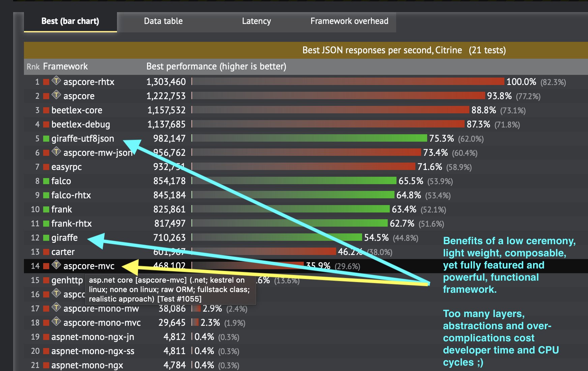Click the 4,812 value for aspnet-mono-ngx-jn
This screenshot has height=371, width=588.
click(x=175, y=337)
